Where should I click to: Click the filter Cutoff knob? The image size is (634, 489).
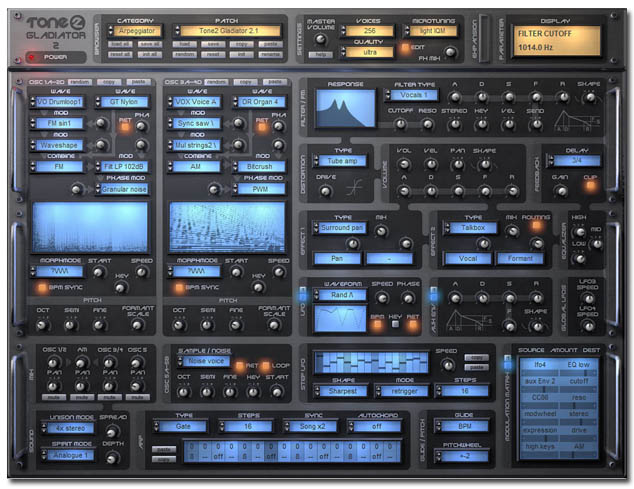point(400,124)
